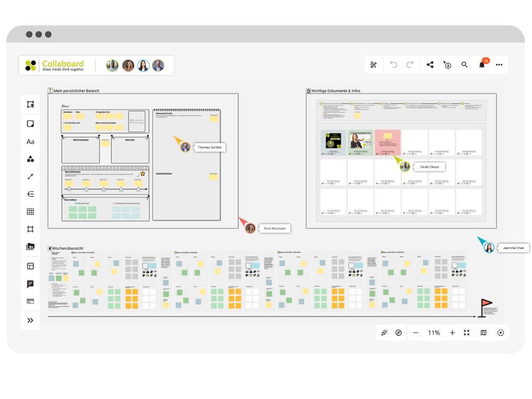Toggle the pen drawing mode

tap(373, 65)
